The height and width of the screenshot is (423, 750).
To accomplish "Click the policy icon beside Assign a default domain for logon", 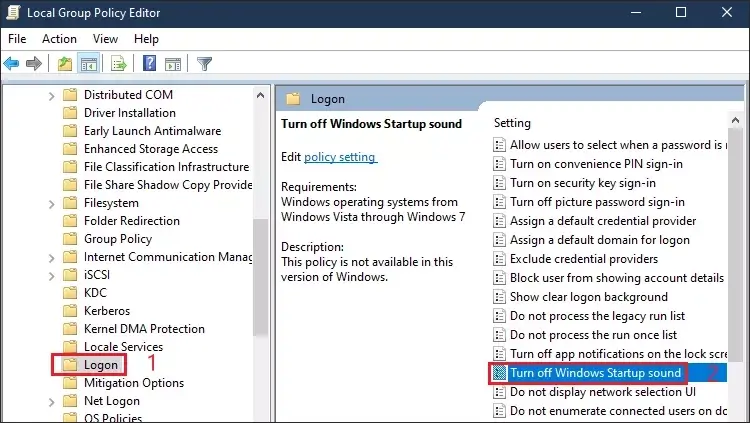I will tap(499, 240).
